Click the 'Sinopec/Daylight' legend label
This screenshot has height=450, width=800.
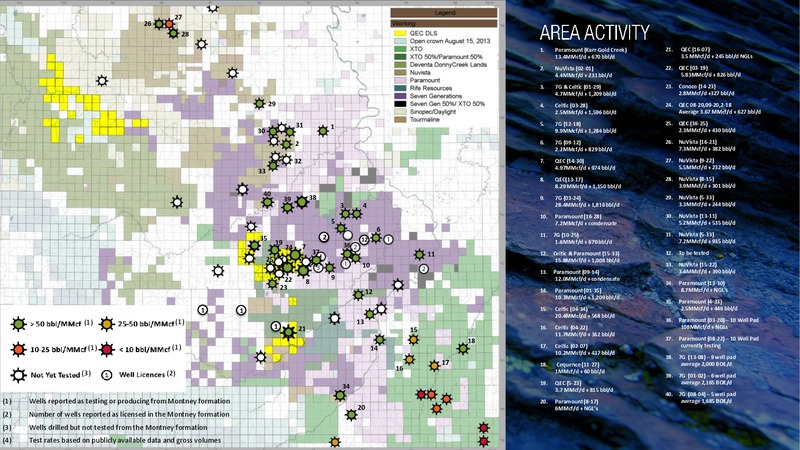tap(433, 112)
